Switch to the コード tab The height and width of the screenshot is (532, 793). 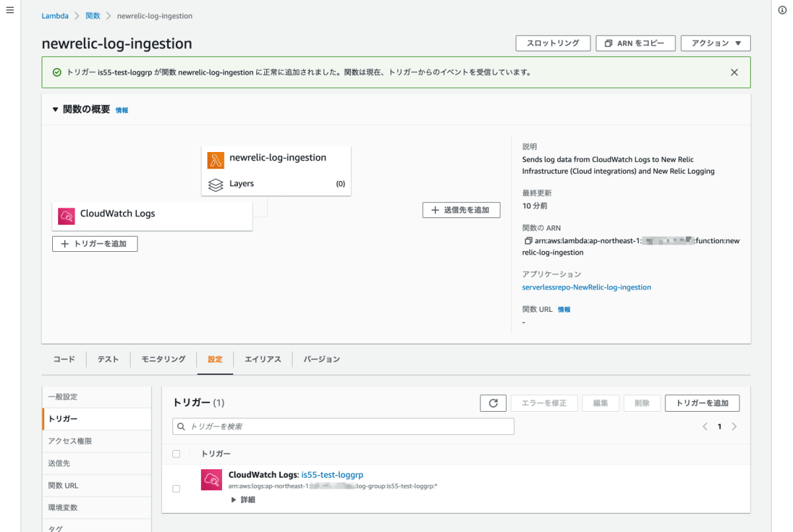(64, 360)
